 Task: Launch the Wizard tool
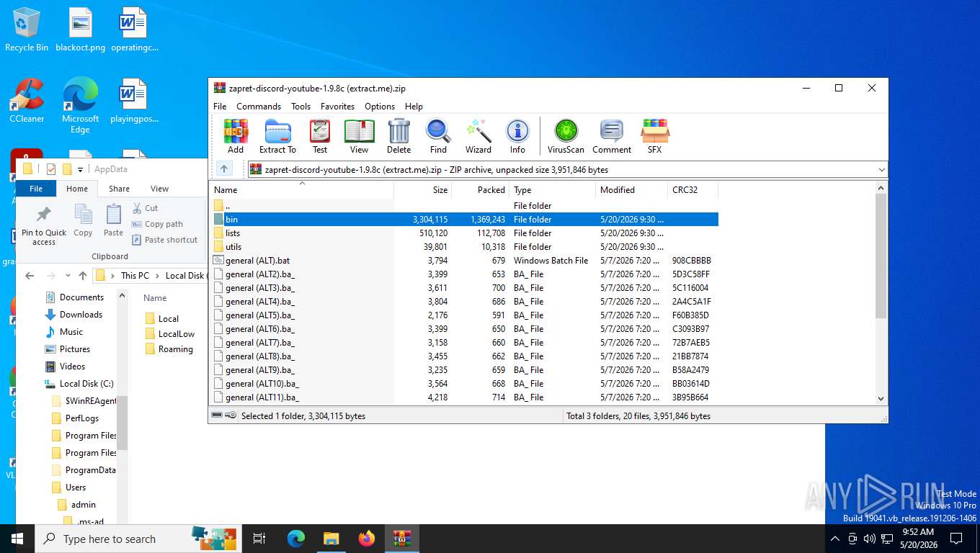coord(478,136)
